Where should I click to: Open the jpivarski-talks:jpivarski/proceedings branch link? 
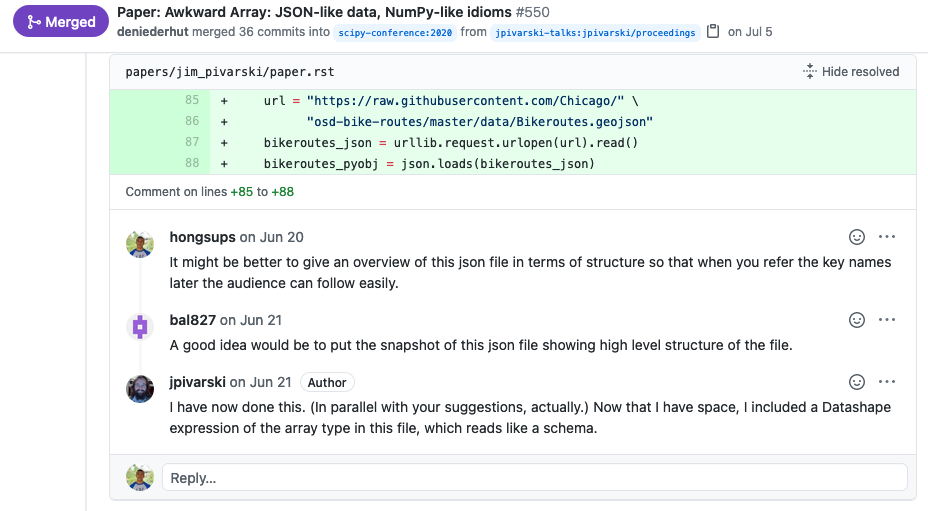[x=595, y=33]
